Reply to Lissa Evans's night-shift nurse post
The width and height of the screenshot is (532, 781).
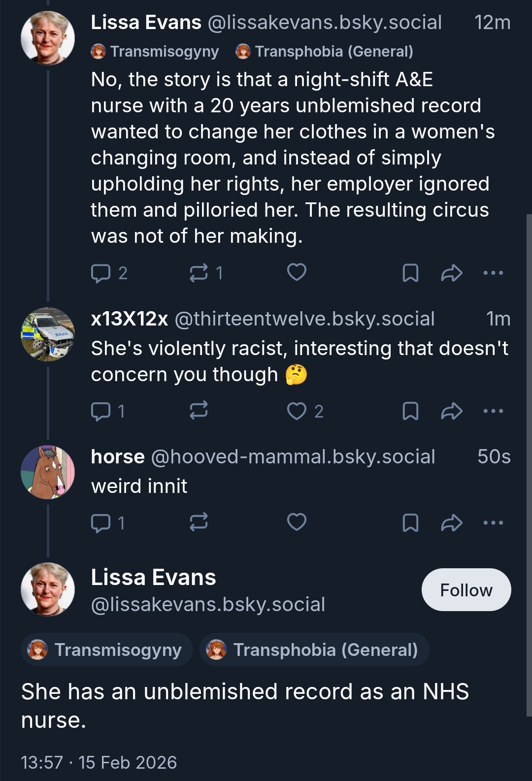pyautogui.click(x=101, y=273)
